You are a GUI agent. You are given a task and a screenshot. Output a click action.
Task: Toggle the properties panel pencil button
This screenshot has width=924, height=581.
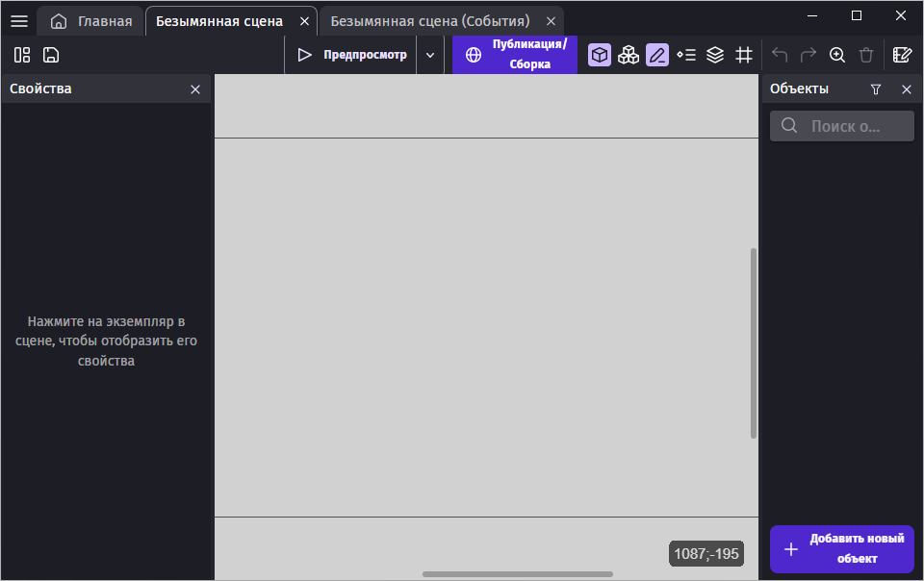coord(657,55)
